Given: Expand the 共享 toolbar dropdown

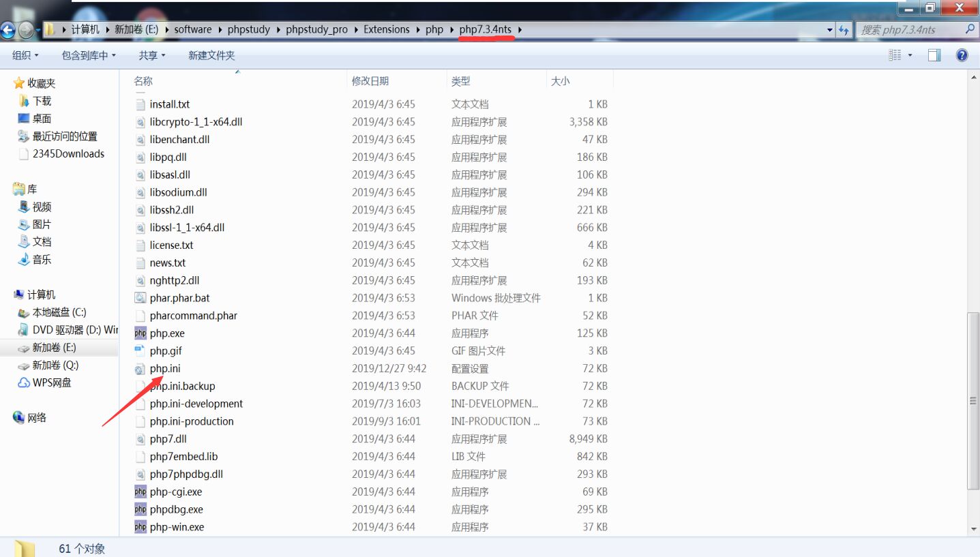Looking at the screenshot, I should (x=151, y=55).
